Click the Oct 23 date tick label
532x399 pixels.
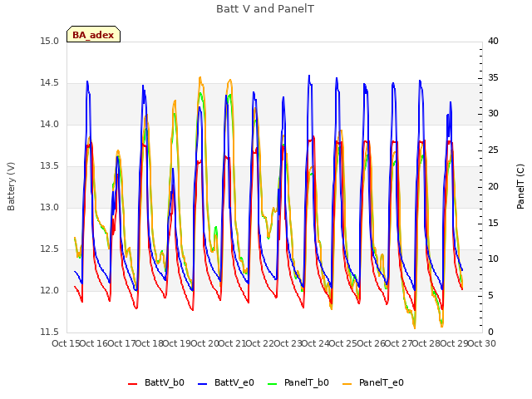288,344
